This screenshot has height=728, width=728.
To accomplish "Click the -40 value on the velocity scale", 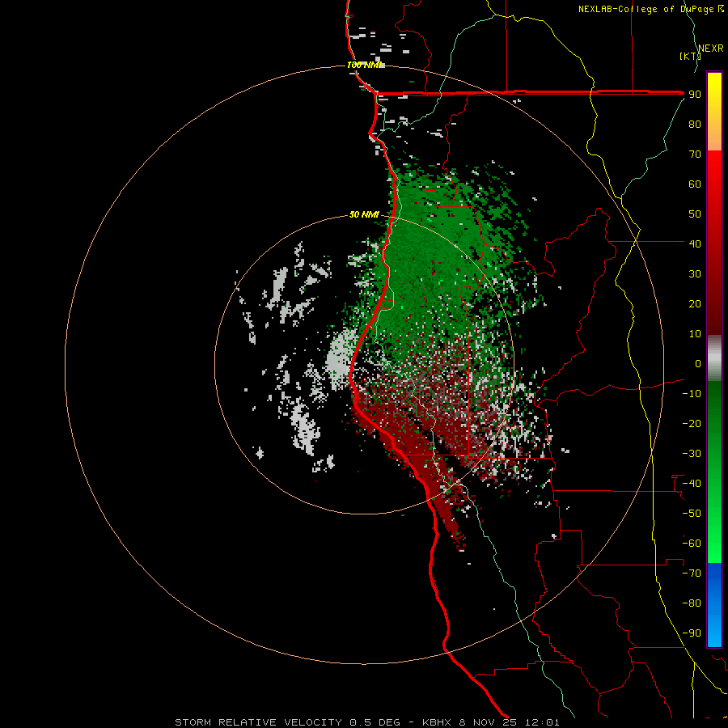I will (692, 484).
